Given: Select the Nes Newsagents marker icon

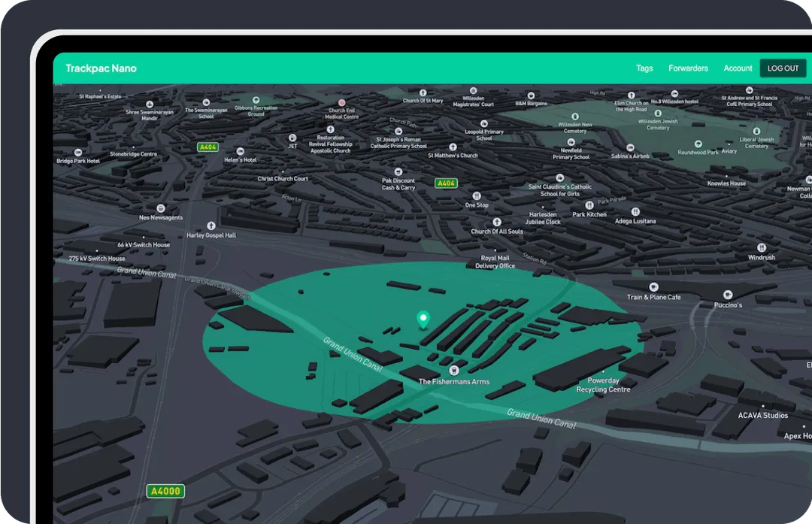Looking at the screenshot, I should pyautogui.click(x=160, y=208).
